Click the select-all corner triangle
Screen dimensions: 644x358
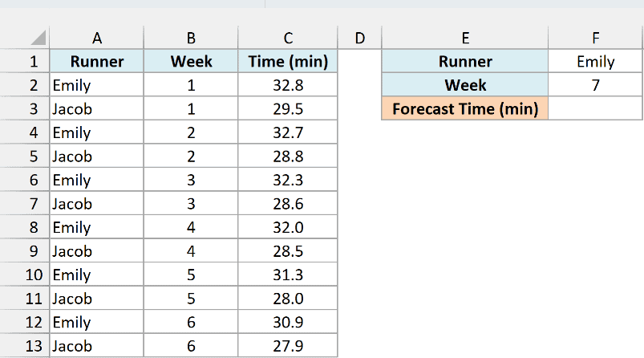(38, 38)
